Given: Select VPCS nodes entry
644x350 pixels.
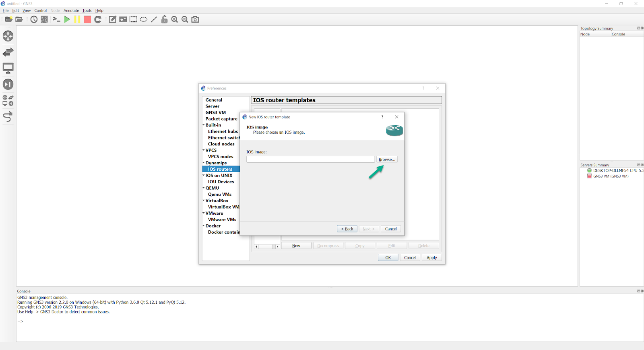Looking at the screenshot, I should pyautogui.click(x=221, y=157).
